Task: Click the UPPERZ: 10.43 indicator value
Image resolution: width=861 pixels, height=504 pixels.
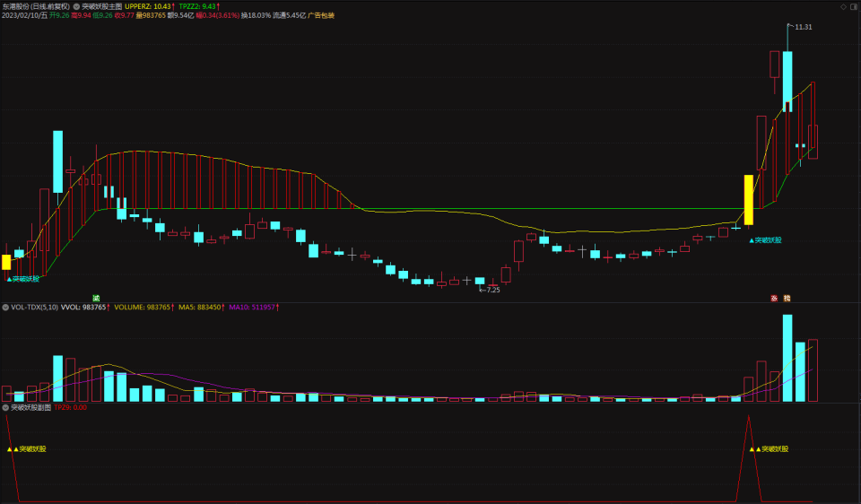Action: tap(150, 6)
